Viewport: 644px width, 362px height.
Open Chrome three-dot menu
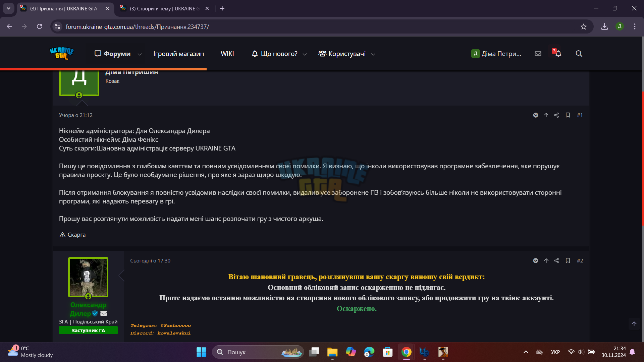coord(635,26)
